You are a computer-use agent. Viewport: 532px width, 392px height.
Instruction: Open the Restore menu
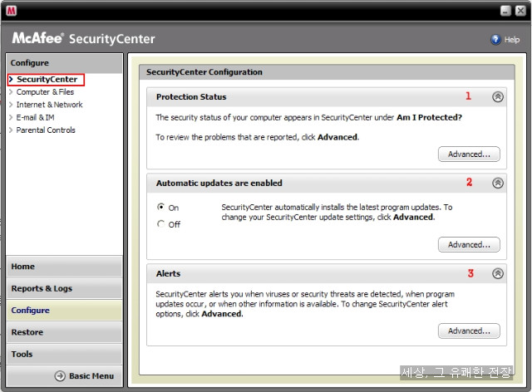(64, 332)
